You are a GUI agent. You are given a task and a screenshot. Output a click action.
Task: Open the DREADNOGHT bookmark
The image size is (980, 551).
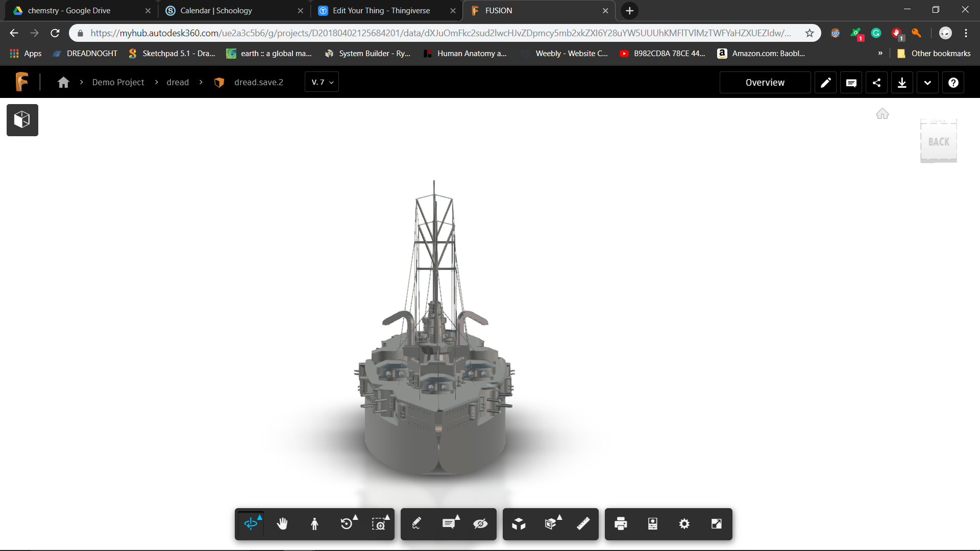coord(85,54)
